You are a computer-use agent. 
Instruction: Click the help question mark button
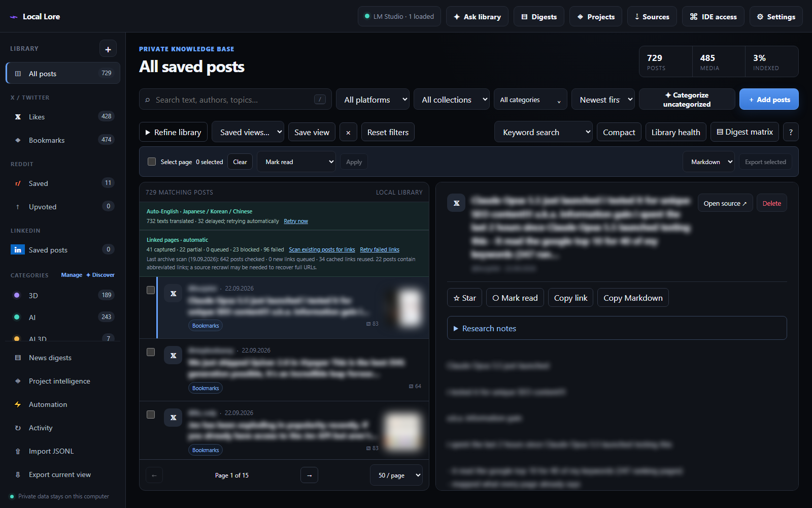791,132
